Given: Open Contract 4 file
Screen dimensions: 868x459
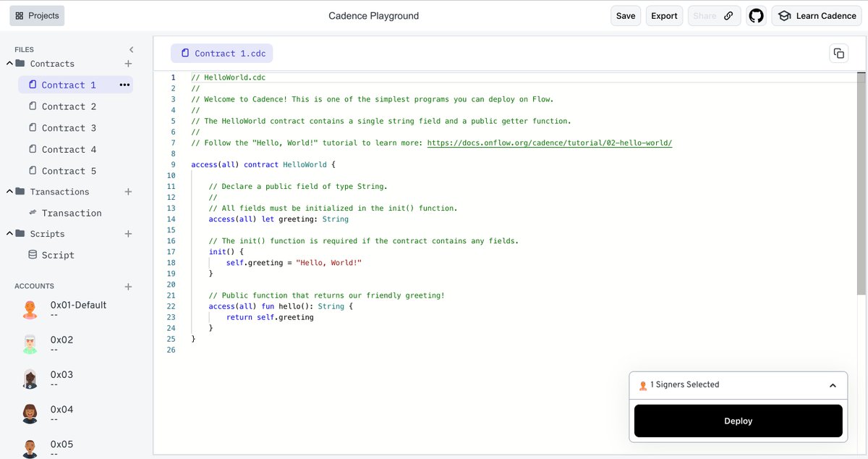Looking at the screenshot, I should click(69, 149).
